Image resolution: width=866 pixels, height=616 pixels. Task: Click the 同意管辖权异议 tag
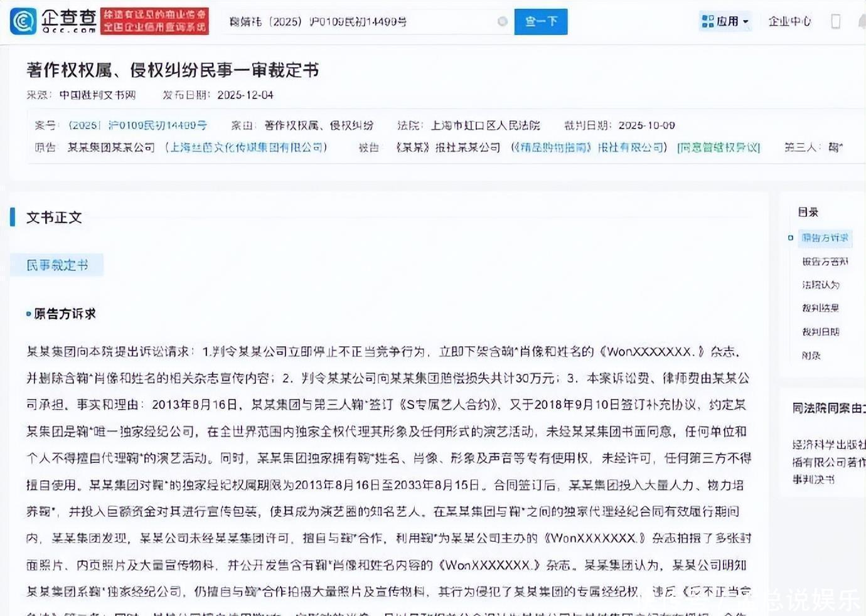click(x=719, y=147)
